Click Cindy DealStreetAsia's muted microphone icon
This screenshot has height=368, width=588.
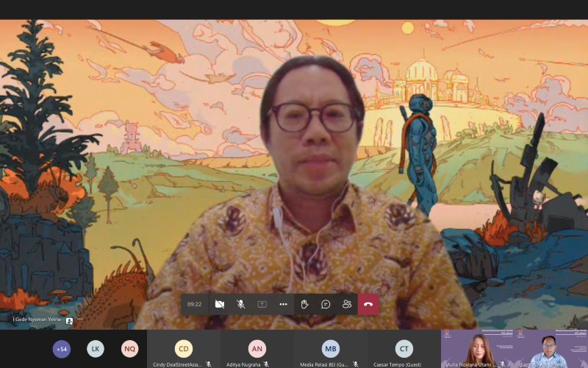[209, 364]
